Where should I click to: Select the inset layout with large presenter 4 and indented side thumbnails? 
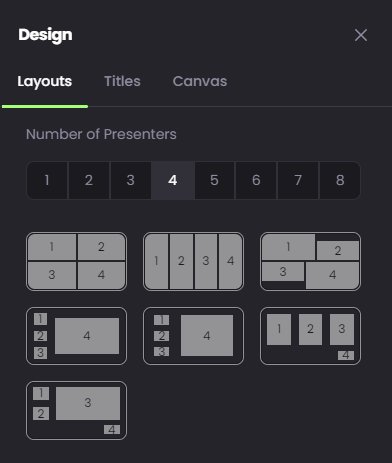(x=193, y=336)
